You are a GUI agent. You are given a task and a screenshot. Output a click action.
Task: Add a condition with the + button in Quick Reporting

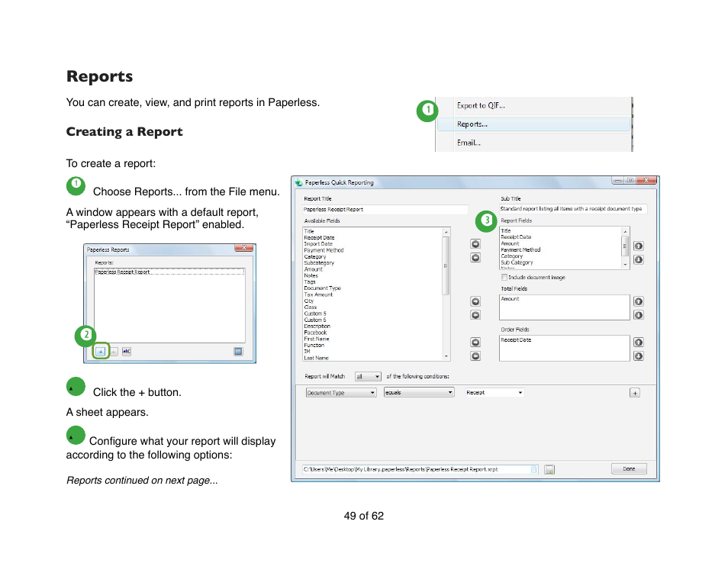[635, 393]
